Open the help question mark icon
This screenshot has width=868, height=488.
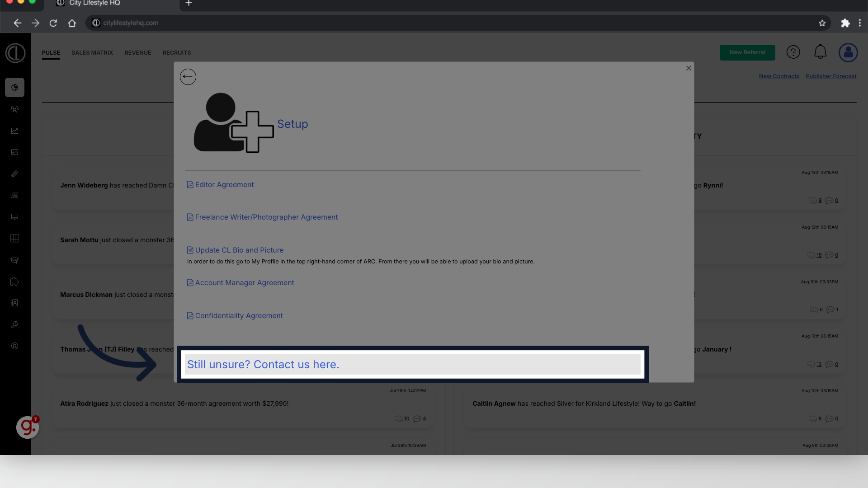[793, 52]
